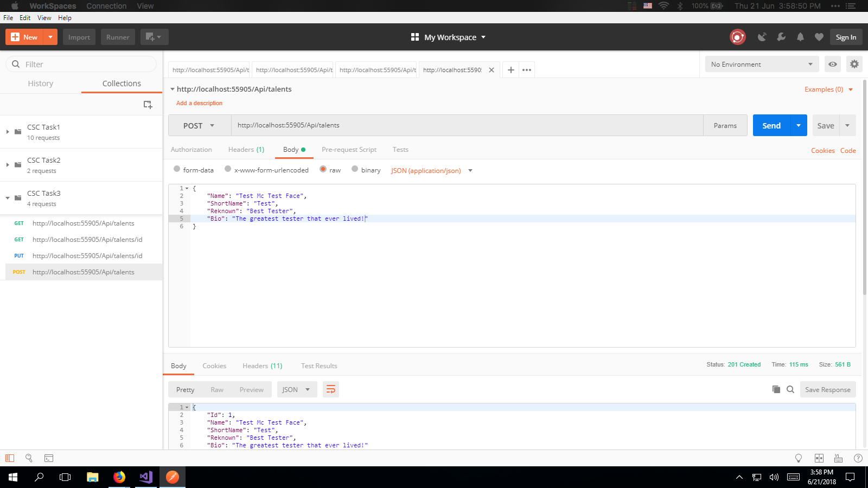This screenshot has height=488, width=868.
Task: Click the request URL input field
Action: coord(467,125)
